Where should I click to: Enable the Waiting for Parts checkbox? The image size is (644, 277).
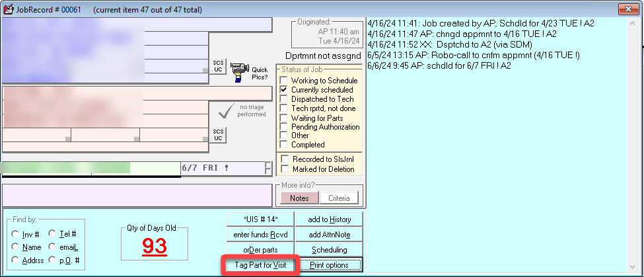[284, 118]
